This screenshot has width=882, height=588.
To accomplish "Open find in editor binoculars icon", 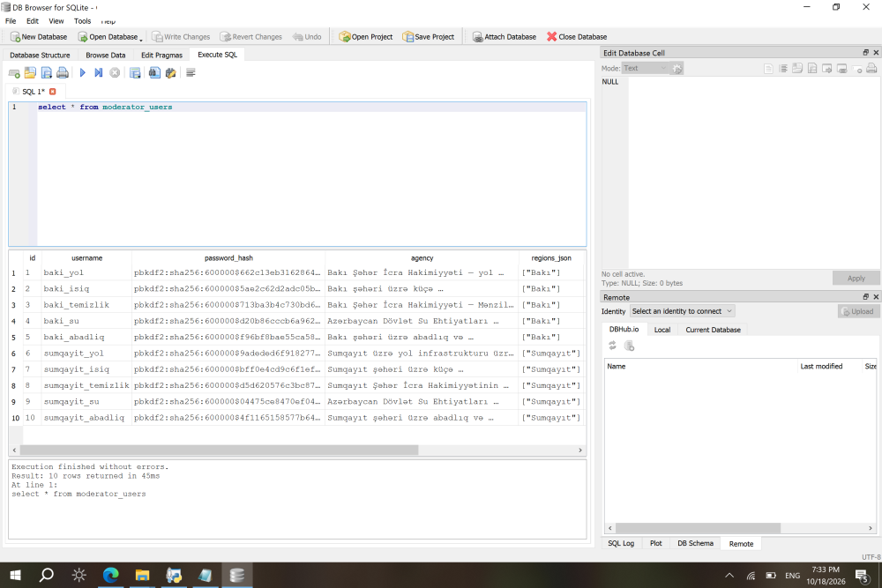I will (154, 73).
